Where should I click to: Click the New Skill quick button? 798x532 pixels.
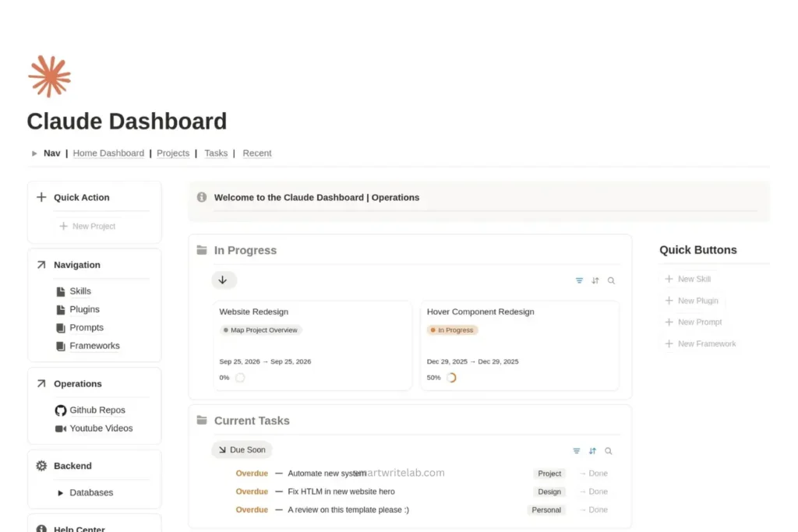(688, 279)
